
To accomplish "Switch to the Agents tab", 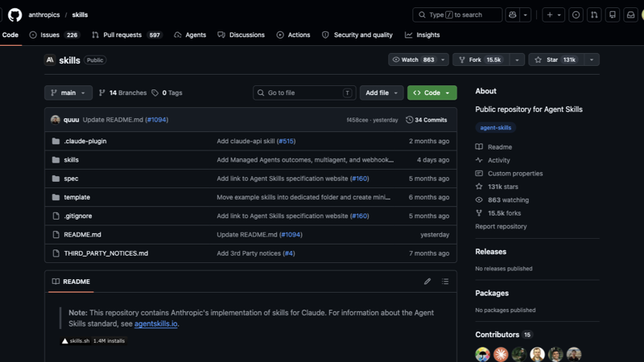I will click(x=190, y=35).
